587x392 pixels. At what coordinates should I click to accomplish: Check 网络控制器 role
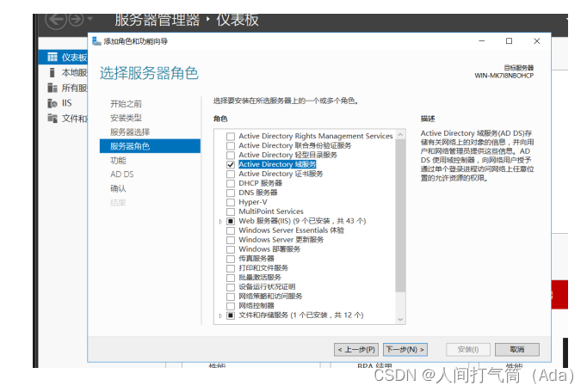point(231,306)
